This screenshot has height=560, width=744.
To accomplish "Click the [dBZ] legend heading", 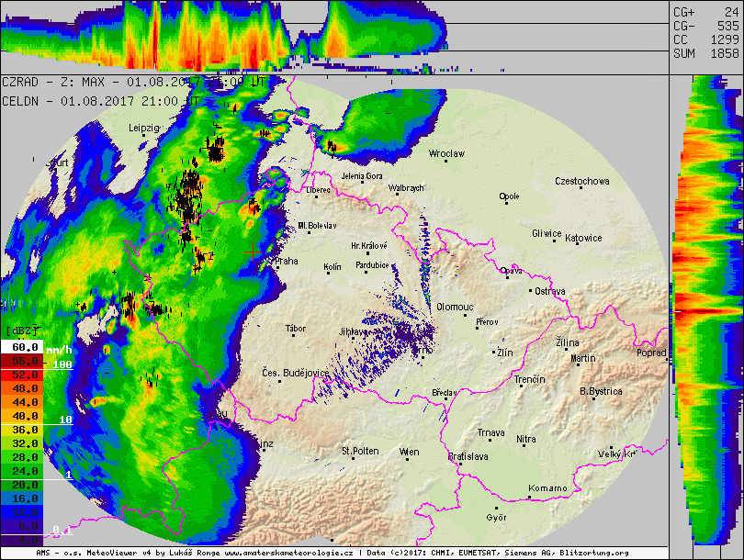I will (x=22, y=331).
